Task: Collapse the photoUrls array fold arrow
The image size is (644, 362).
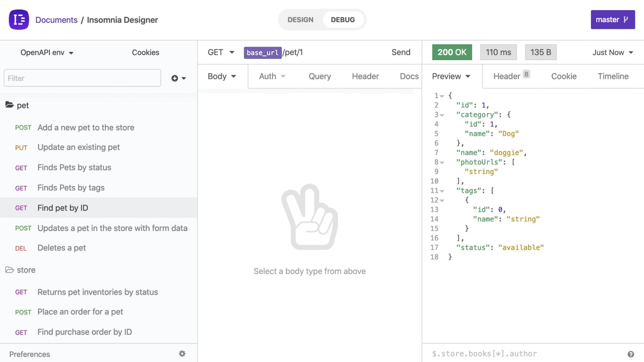Action: pyautogui.click(x=442, y=163)
